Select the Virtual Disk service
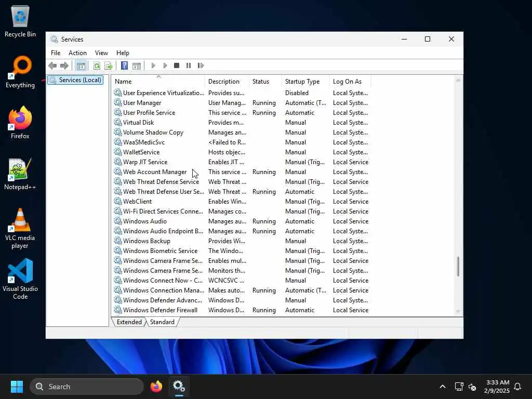 241,123
